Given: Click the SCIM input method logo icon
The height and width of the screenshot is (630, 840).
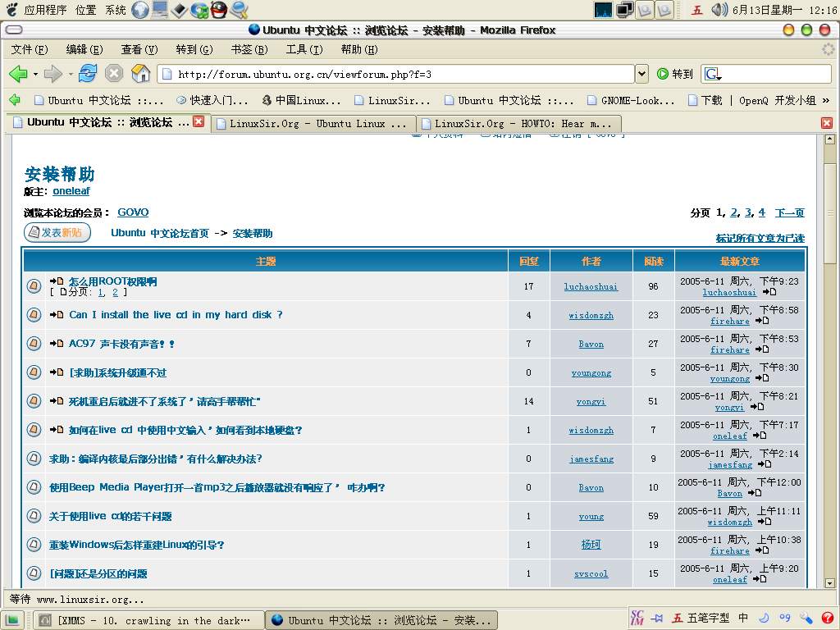Looking at the screenshot, I should pyautogui.click(x=637, y=618).
